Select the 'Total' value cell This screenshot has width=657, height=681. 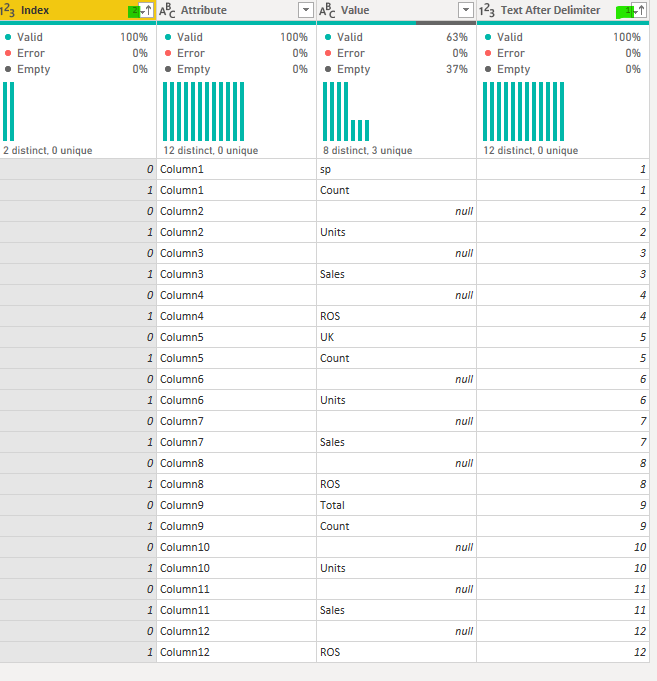[x=396, y=505]
